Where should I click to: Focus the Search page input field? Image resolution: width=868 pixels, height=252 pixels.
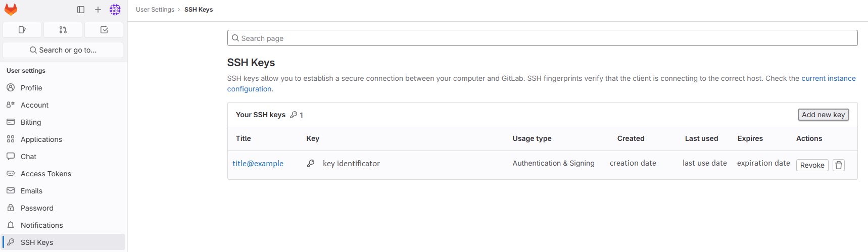pyautogui.click(x=542, y=38)
